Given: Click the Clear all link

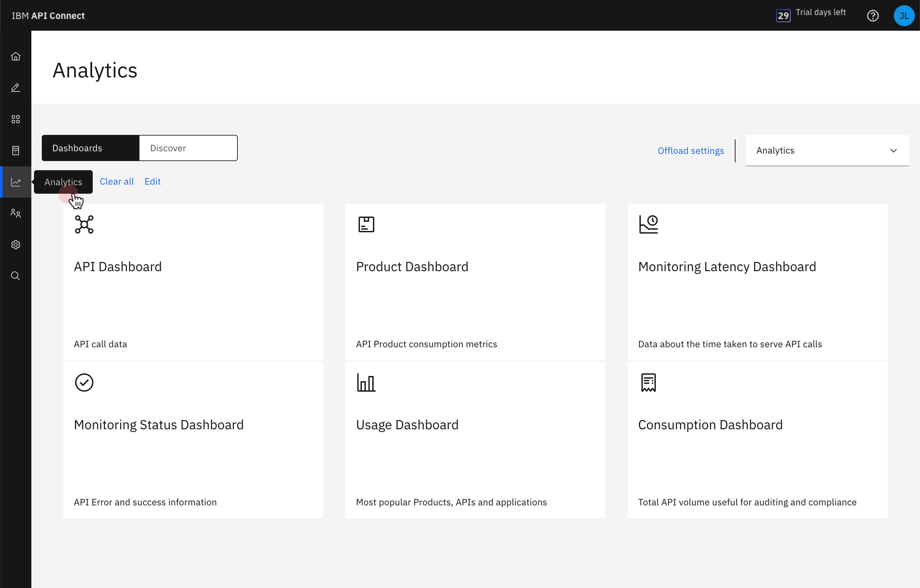Looking at the screenshot, I should point(117,182).
